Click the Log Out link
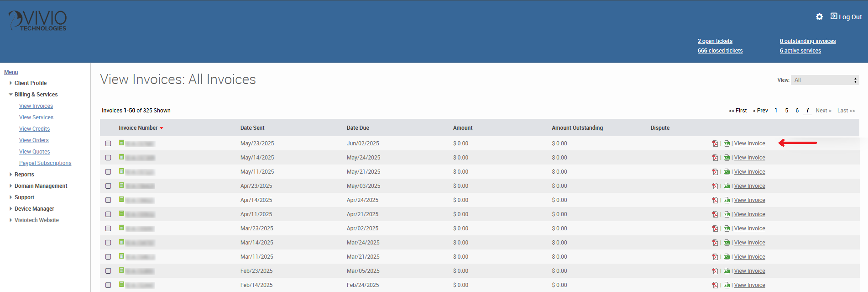The image size is (868, 292). (847, 17)
